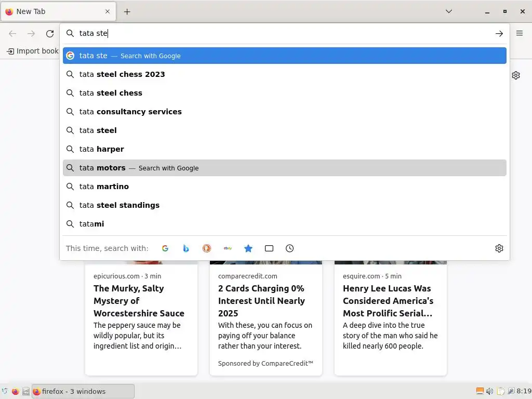Choose suggestion 'tatami'
The height and width of the screenshot is (399, 532).
coord(284,224)
